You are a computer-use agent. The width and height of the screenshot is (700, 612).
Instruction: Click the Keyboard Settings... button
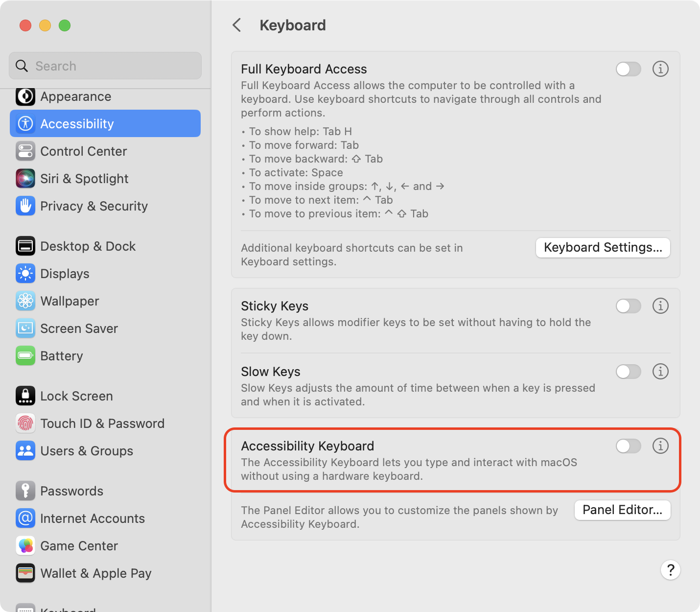(603, 248)
